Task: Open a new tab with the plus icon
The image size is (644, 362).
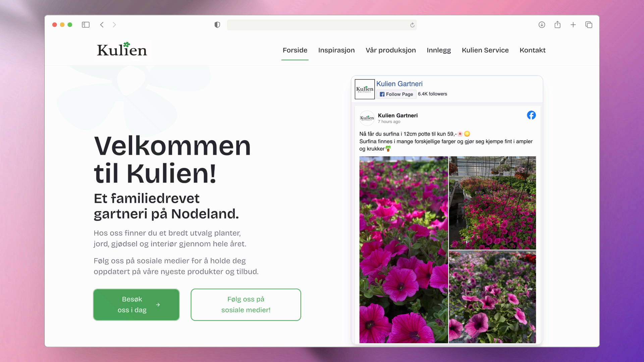Action: point(573,25)
